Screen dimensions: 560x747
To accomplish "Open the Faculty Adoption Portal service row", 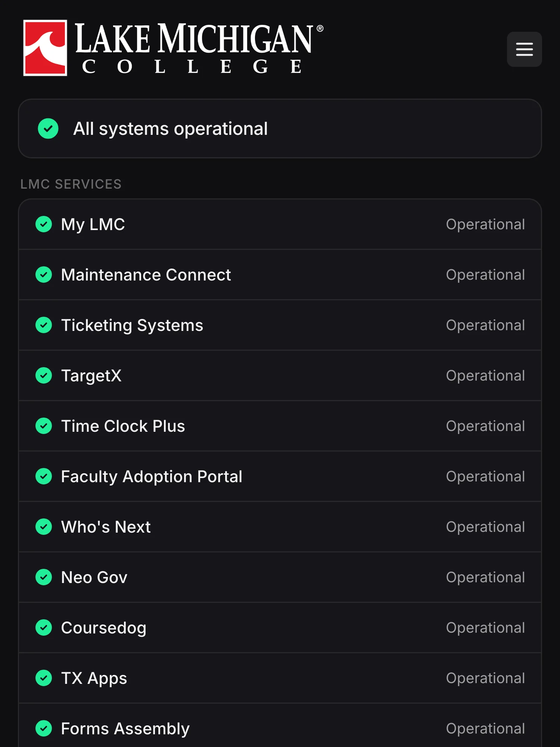I will [x=280, y=476].
